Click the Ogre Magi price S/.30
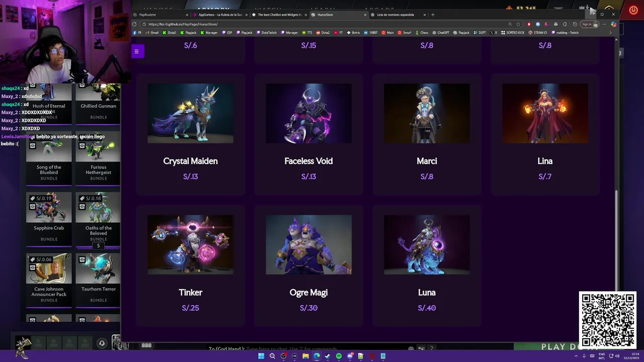This screenshot has width=644, height=362. [x=308, y=308]
